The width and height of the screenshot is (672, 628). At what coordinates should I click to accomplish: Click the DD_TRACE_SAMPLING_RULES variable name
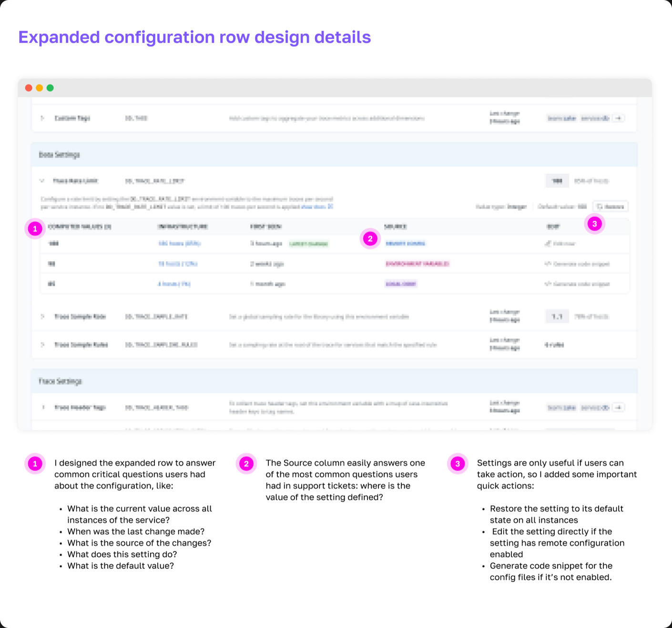click(161, 344)
